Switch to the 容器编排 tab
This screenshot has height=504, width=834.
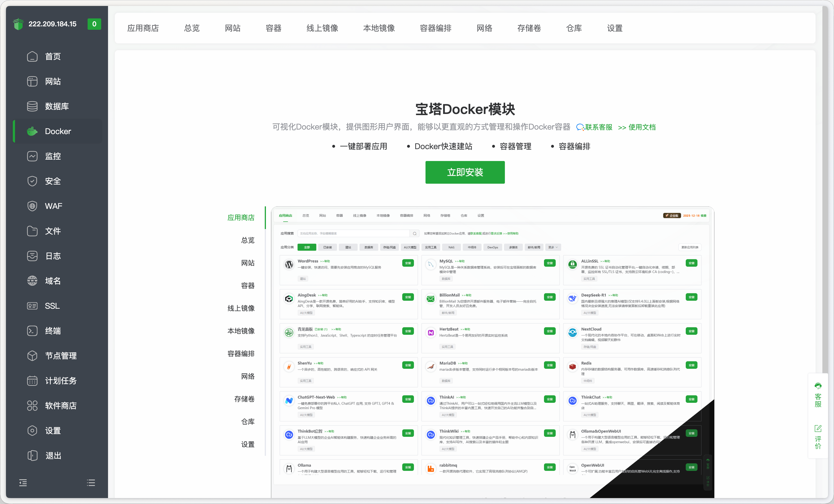(435, 28)
